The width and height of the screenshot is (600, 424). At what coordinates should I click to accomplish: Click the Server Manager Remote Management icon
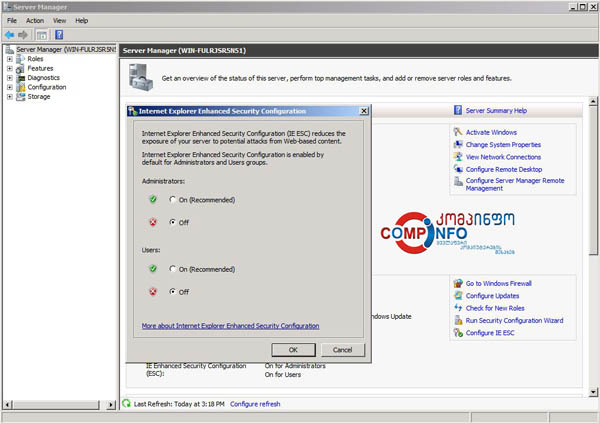pos(458,181)
